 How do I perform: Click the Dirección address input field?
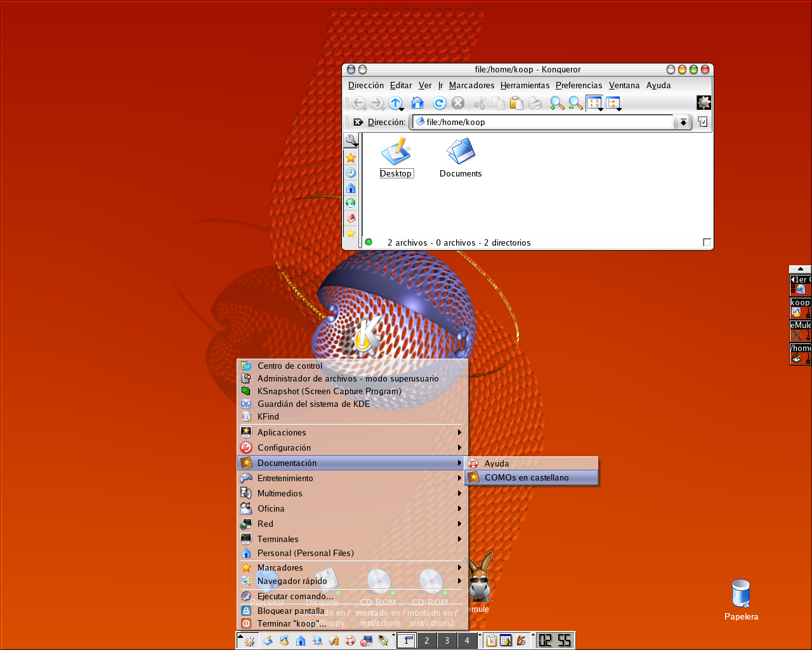click(544, 122)
